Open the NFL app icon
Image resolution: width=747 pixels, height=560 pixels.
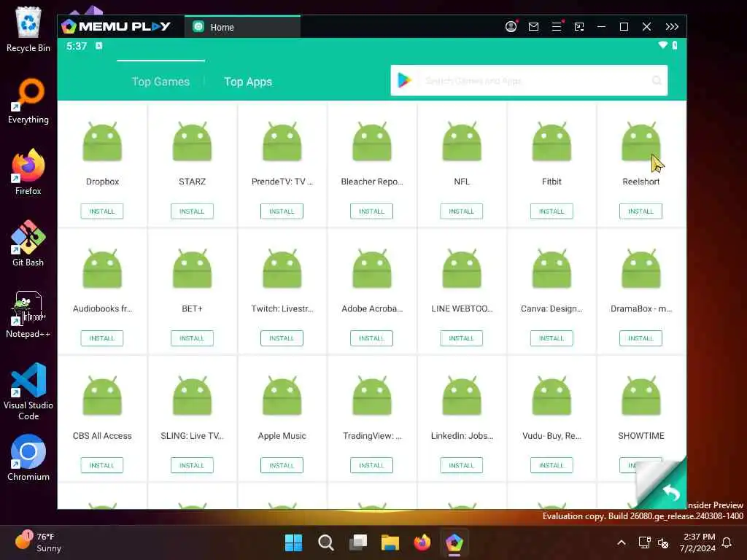pyautogui.click(x=462, y=141)
